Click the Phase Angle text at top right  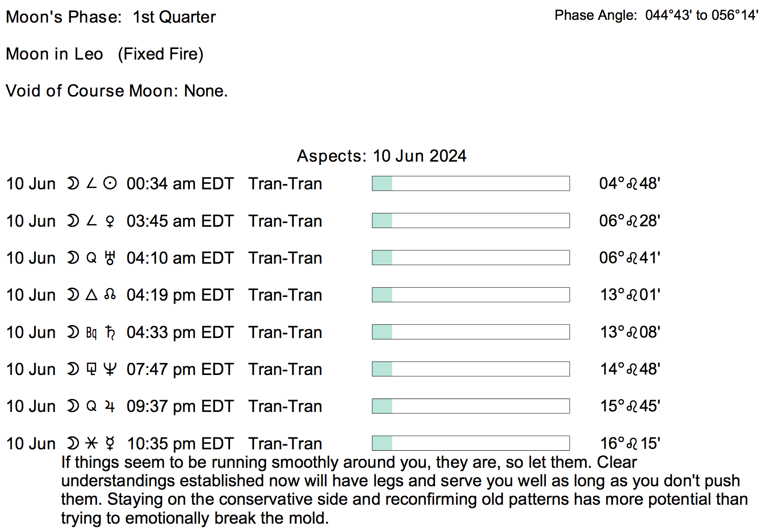pyautogui.click(x=656, y=16)
